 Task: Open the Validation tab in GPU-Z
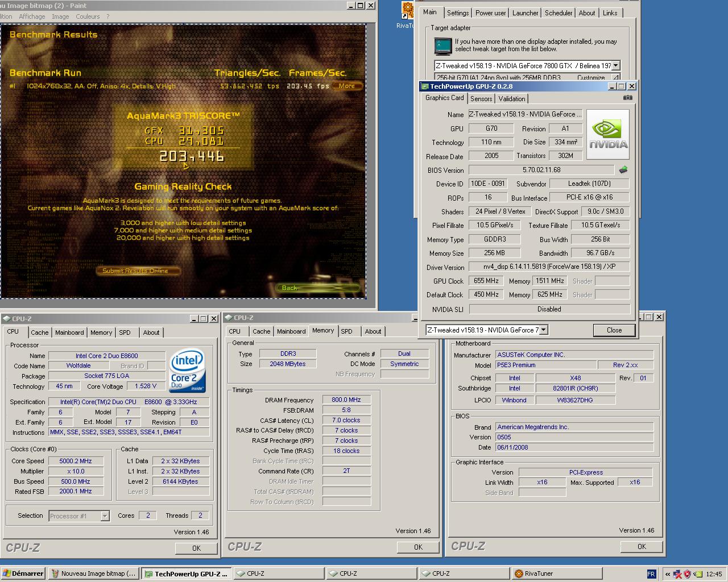512,99
